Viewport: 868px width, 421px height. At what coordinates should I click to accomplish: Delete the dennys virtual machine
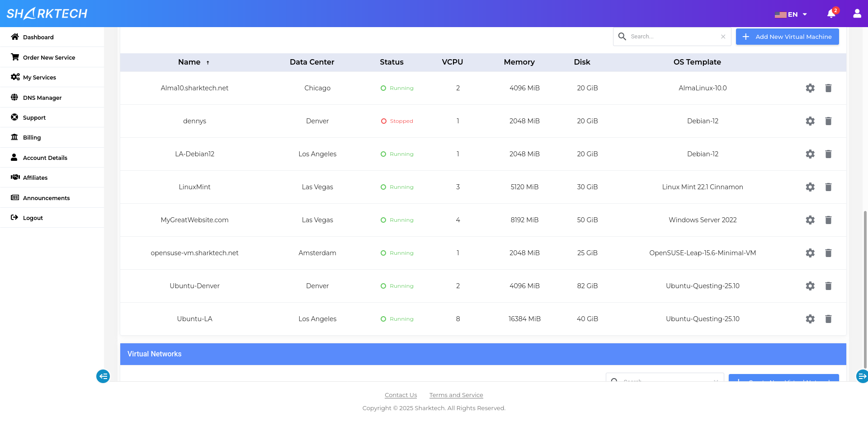[x=828, y=121]
